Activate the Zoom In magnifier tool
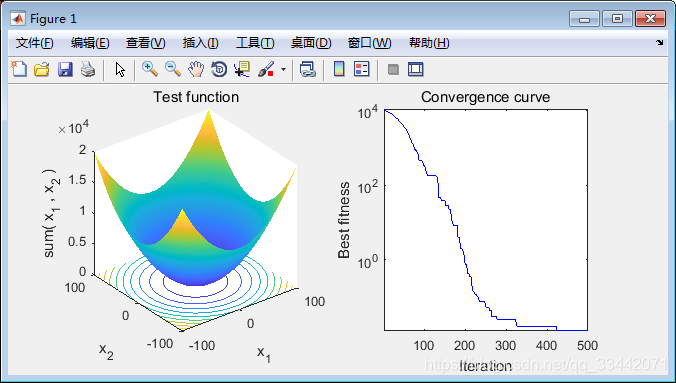The width and height of the screenshot is (676, 383). pos(150,69)
